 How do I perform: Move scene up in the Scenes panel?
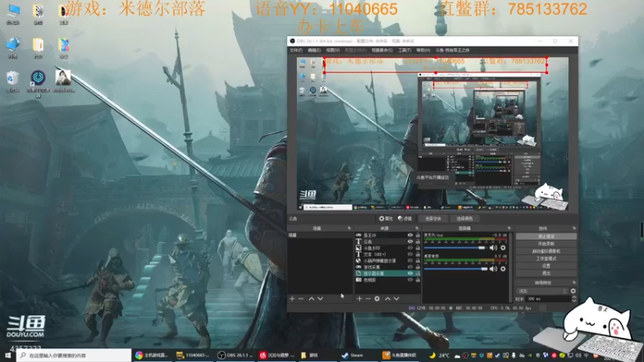(312, 298)
